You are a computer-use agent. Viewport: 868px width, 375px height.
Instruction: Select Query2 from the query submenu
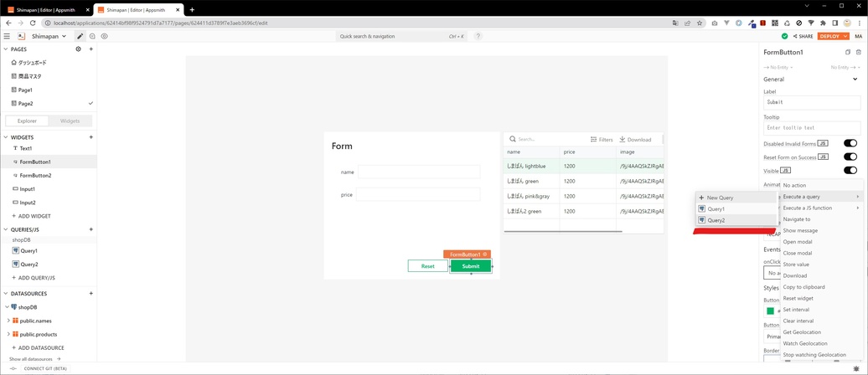716,220
